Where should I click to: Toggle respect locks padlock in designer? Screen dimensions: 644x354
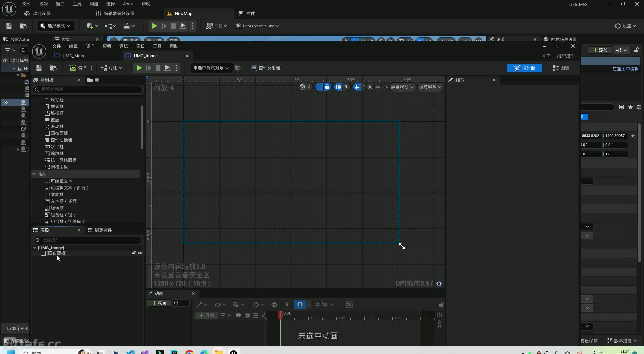click(327, 87)
